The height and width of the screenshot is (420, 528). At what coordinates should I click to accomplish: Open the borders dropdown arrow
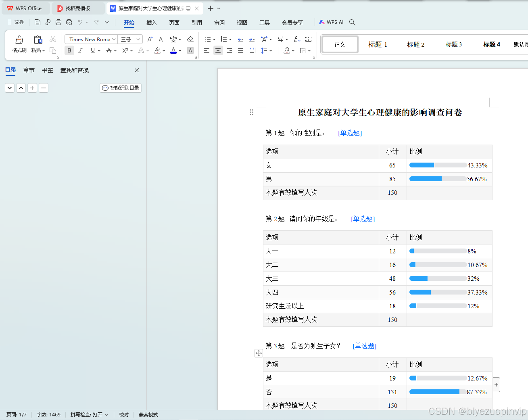pos(309,51)
